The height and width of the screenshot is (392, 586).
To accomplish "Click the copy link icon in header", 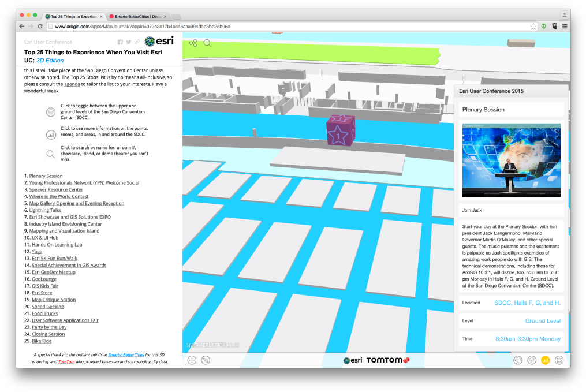I will [137, 42].
